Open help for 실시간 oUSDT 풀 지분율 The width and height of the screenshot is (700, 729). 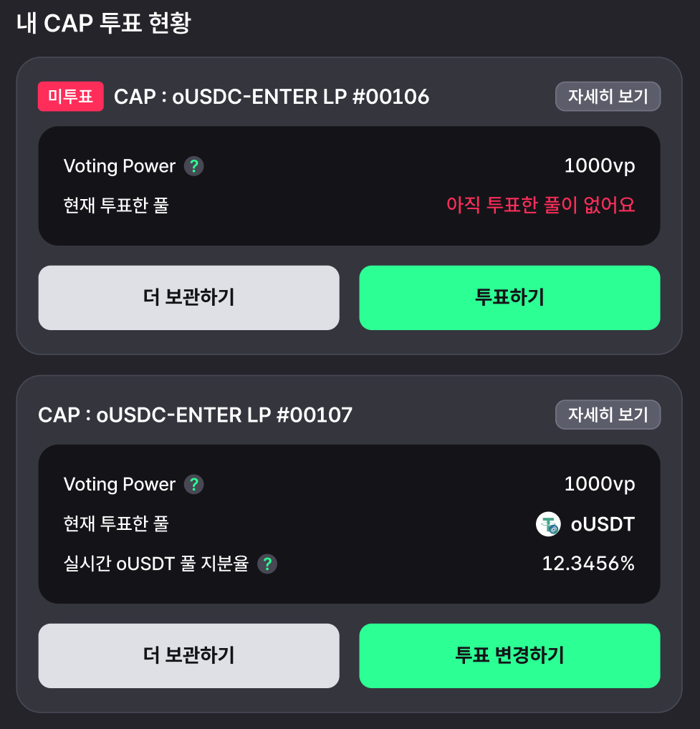point(267,564)
